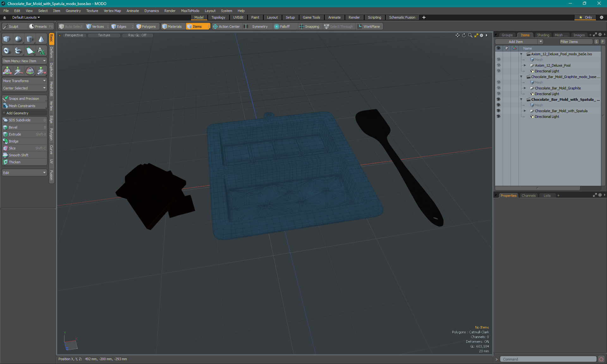Toggle Snapping option
This screenshot has height=364, width=607.
[309, 27]
